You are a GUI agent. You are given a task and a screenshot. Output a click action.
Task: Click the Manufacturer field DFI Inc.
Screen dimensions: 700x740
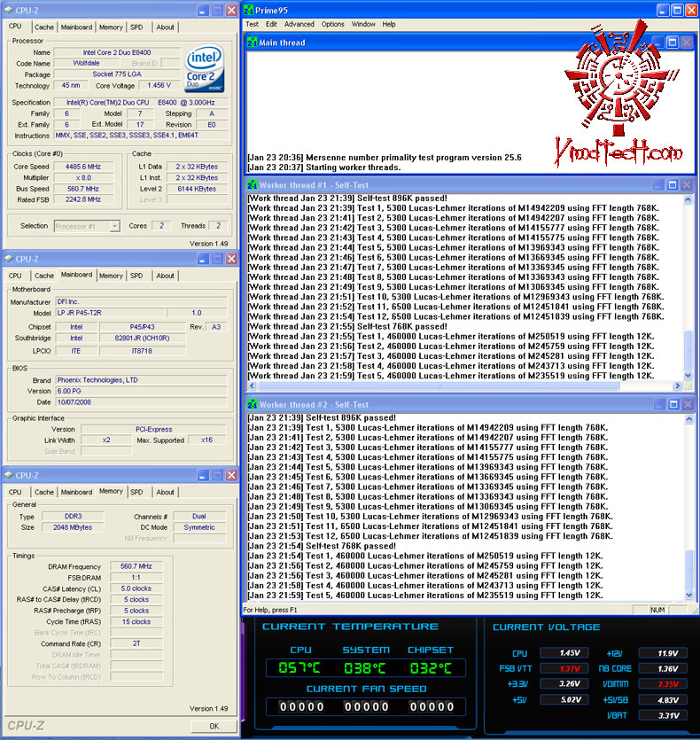141,301
